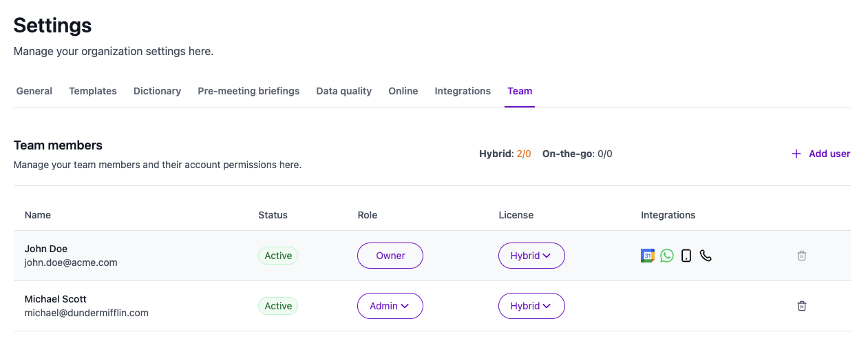Select the Data quality tab
This screenshot has height=350, width=868.
pos(344,91)
